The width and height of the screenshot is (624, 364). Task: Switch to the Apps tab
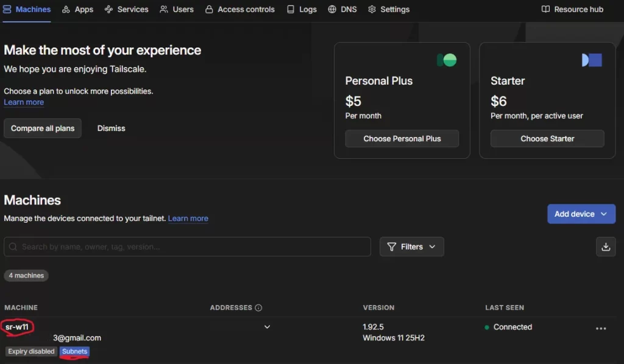click(x=77, y=9)
